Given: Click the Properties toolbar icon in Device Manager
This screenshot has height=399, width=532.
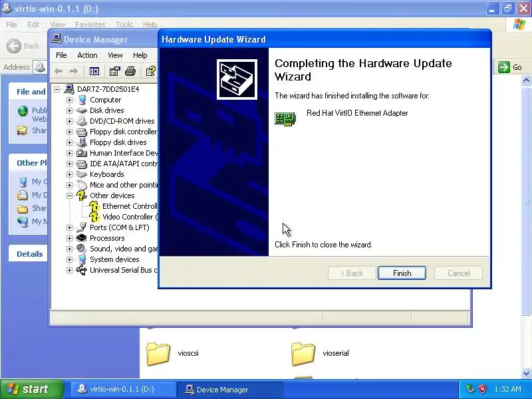Looking at the screenshot, I should (x=114, y=71).
